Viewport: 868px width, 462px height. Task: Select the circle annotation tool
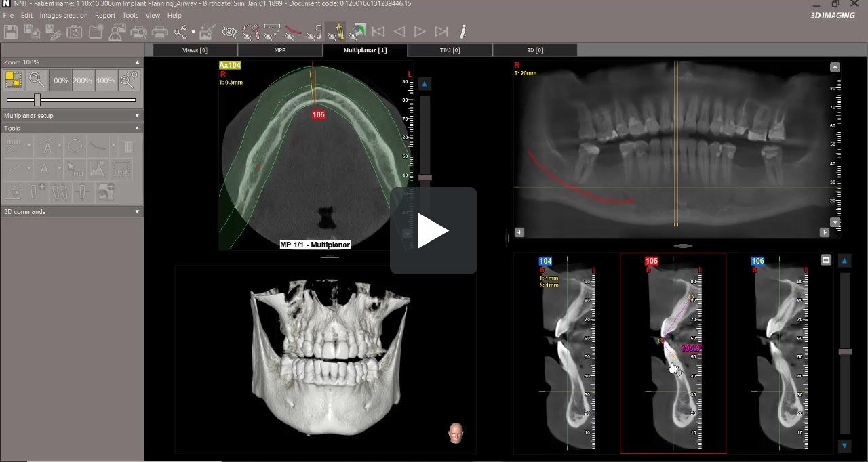74,145
